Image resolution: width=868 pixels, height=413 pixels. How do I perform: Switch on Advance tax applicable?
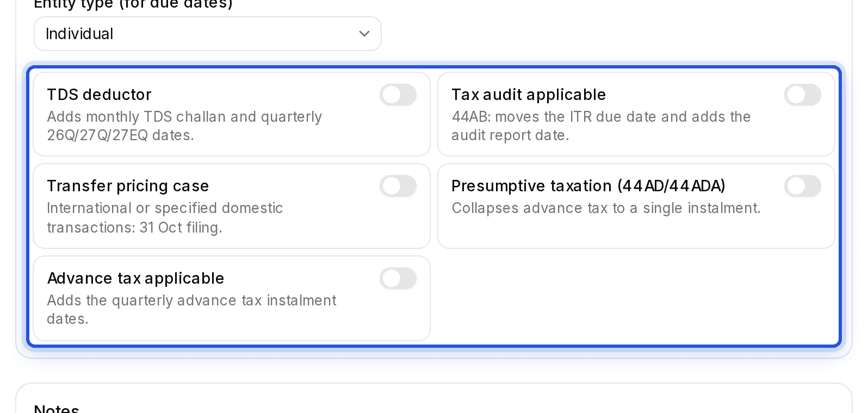[x=398, y=278]
